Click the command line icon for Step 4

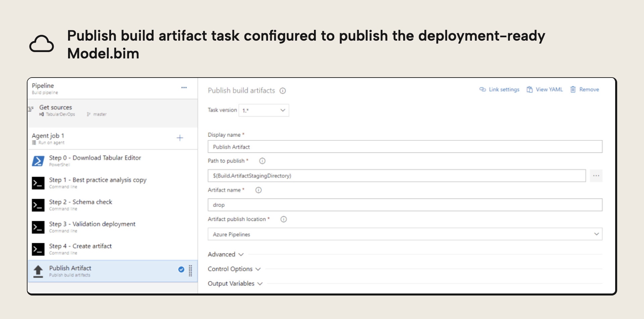point(38,249)
